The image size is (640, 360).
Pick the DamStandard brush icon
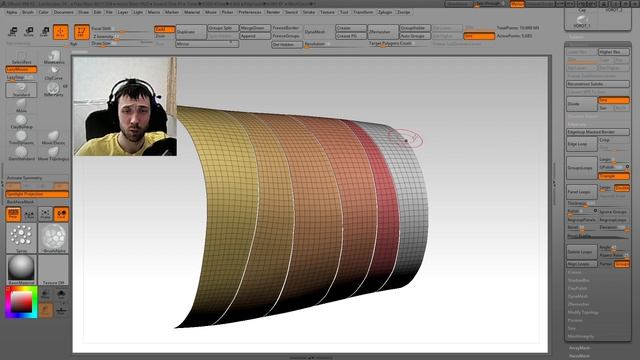pos(21,153)
